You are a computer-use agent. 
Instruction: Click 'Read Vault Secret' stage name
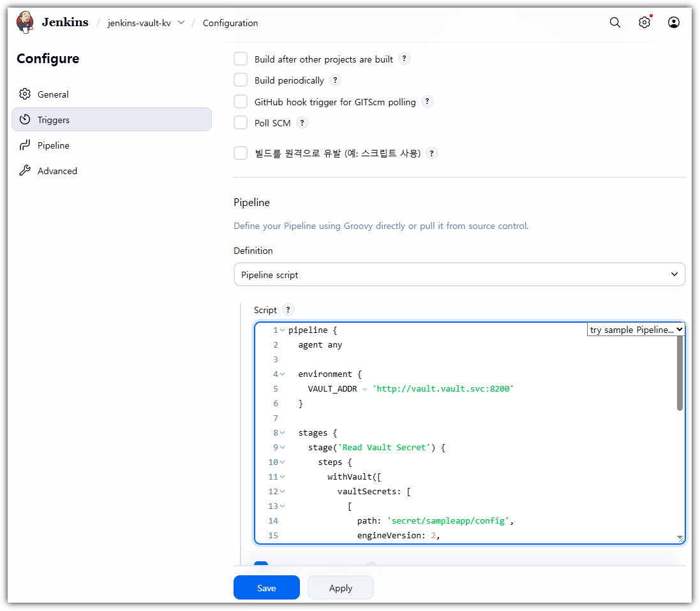pos(384,448)
